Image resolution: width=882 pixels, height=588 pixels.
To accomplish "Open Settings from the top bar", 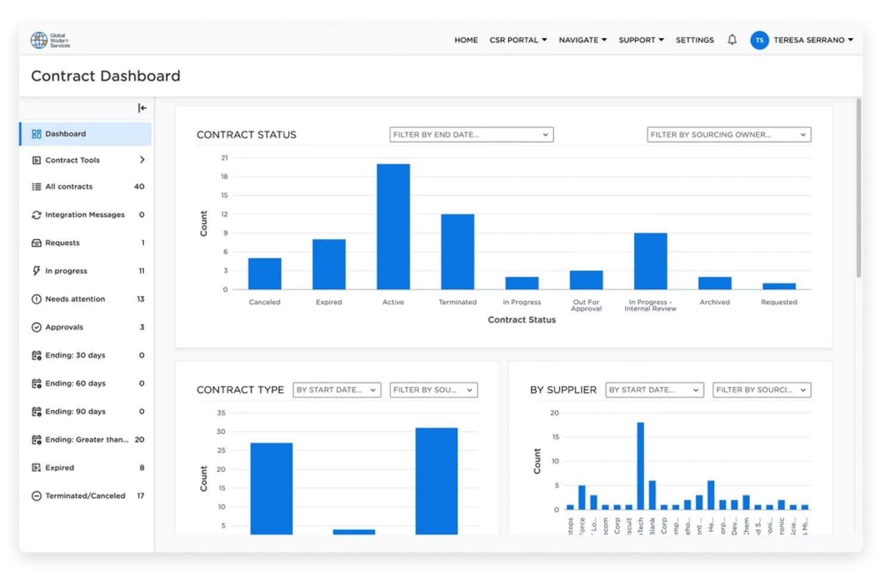I will (x=694, y=40).
